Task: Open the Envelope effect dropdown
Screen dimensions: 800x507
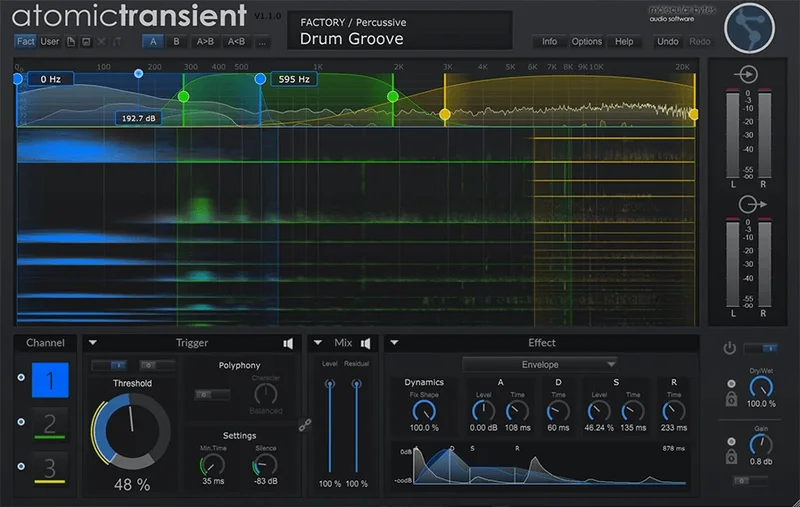Action: (540, 365)
